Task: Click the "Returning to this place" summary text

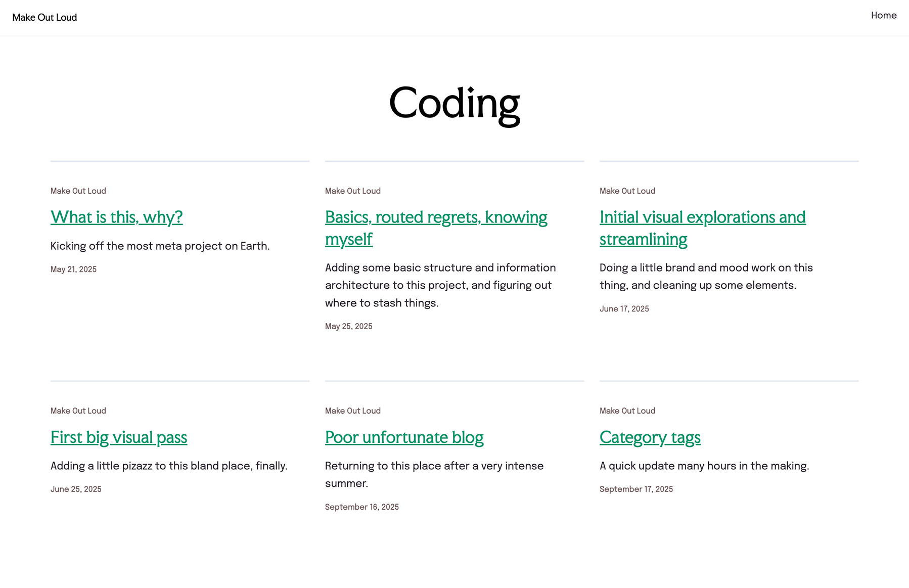Action: tap(434, 466)
